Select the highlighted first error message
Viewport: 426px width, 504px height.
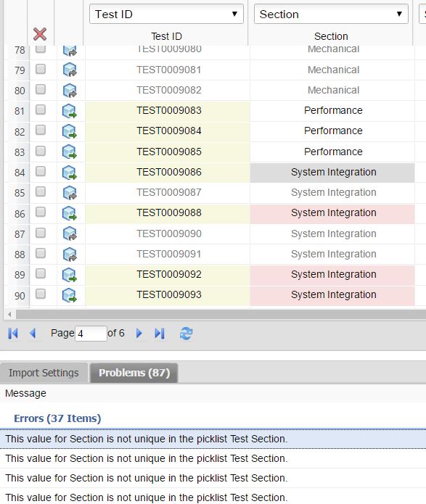213,439
